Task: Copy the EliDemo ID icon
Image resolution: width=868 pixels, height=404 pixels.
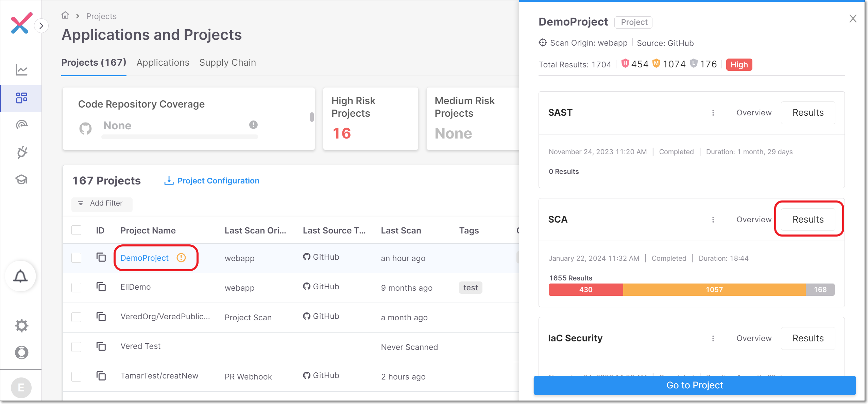Action: pos(101,287)
